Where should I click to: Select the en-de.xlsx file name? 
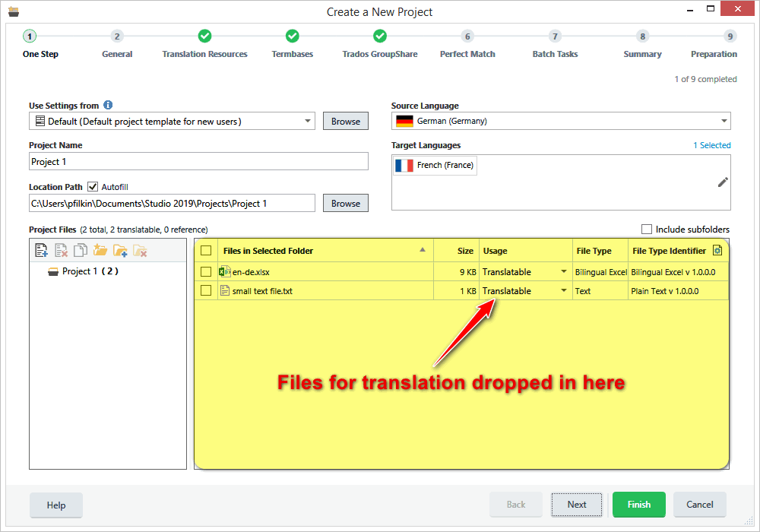click(251, 272)
